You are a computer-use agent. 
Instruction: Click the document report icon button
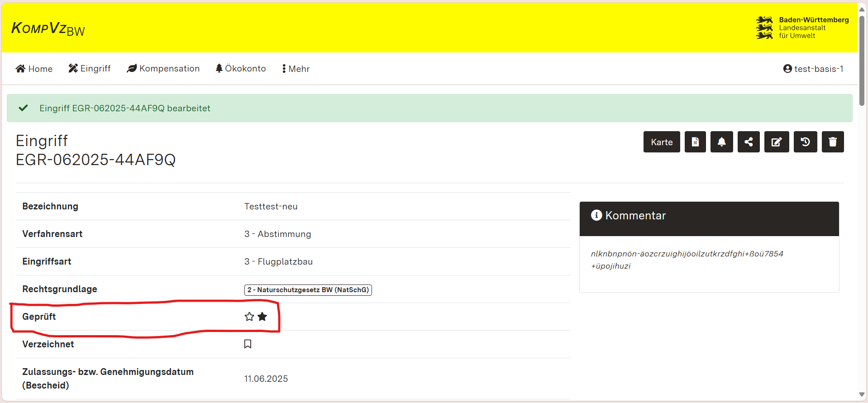(x=695, y=142)
